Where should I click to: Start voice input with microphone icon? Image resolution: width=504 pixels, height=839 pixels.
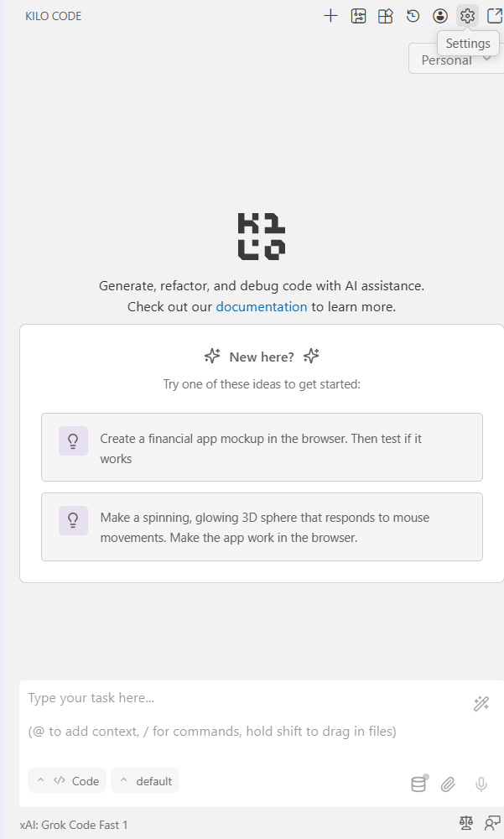pos(481,784)
